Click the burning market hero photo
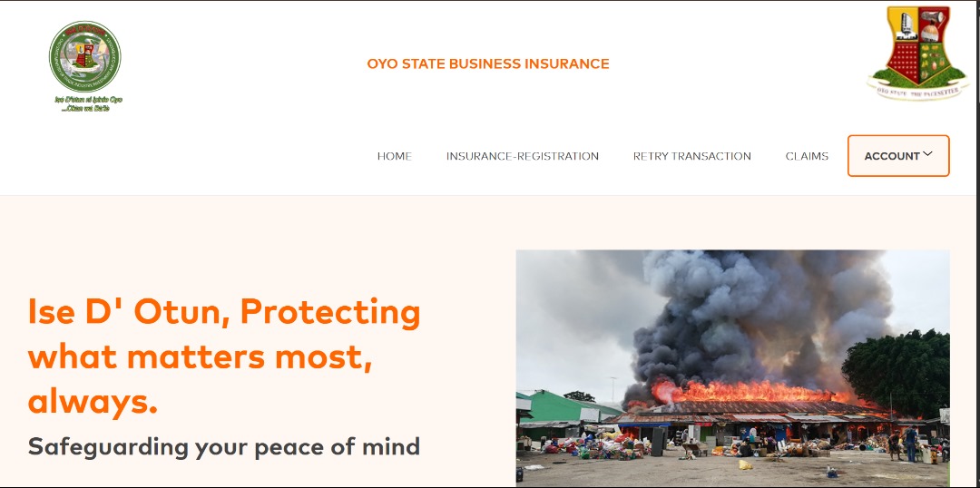The width and height of the screenshot is (980, 488). (732, 368)
